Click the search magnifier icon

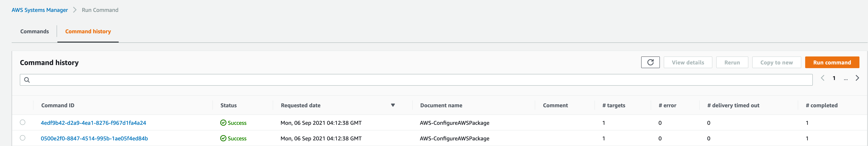27,80
